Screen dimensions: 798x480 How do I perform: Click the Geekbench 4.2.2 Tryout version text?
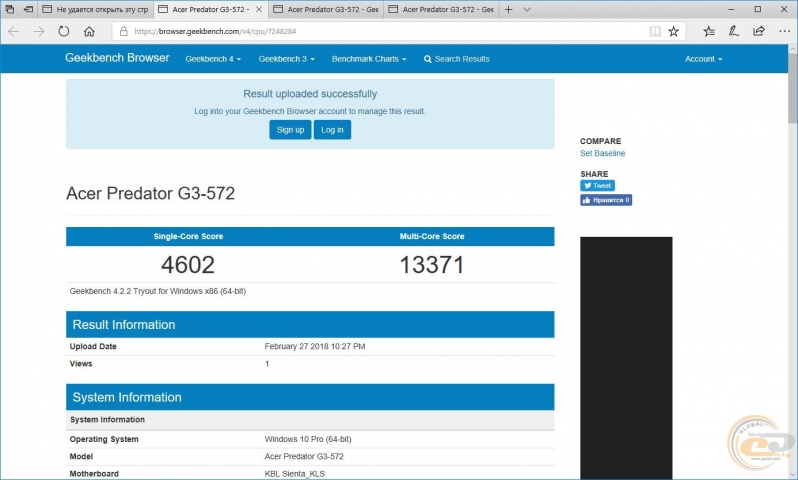point(158,291)
